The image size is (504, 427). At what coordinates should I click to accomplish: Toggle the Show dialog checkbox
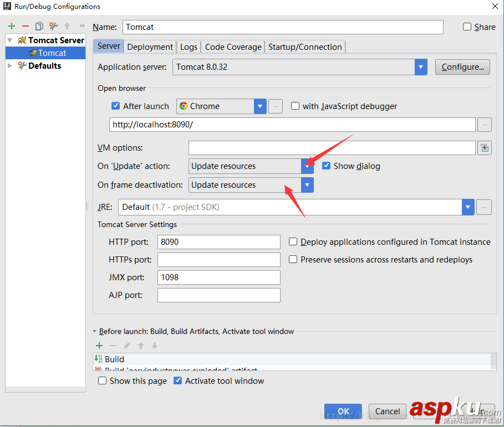(x=327, y=166)
